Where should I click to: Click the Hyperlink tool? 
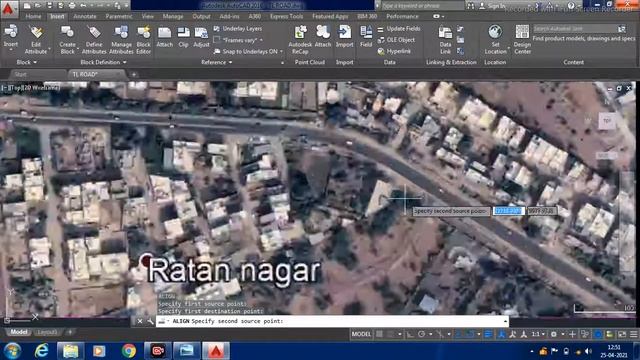click(x=394, y=51)
